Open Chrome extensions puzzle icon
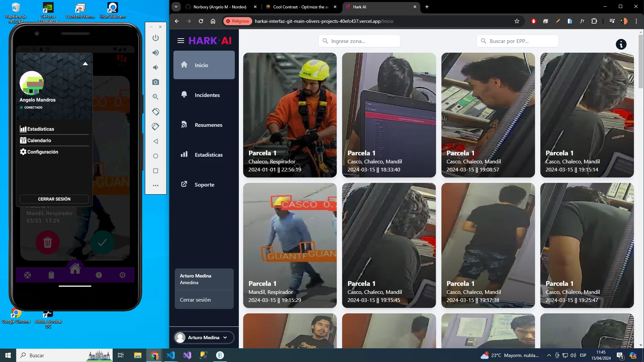 [594, 21]
